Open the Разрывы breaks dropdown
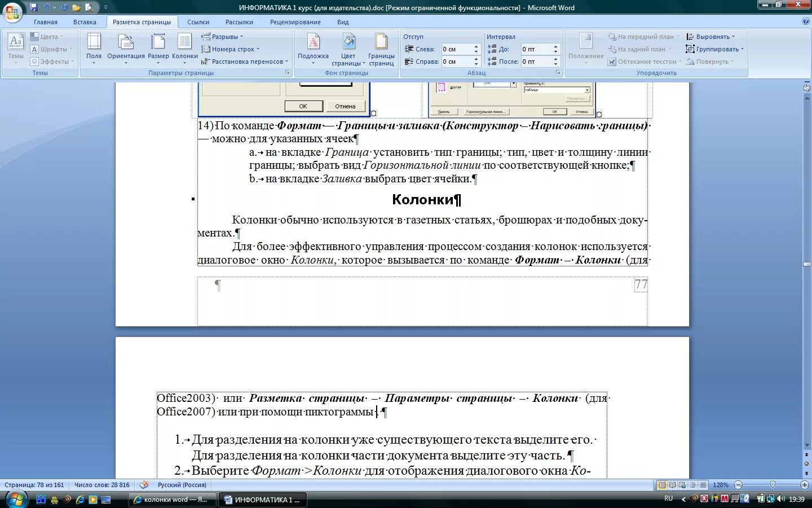The width and height of the screenshot is (812, 508). coord(222,37)
